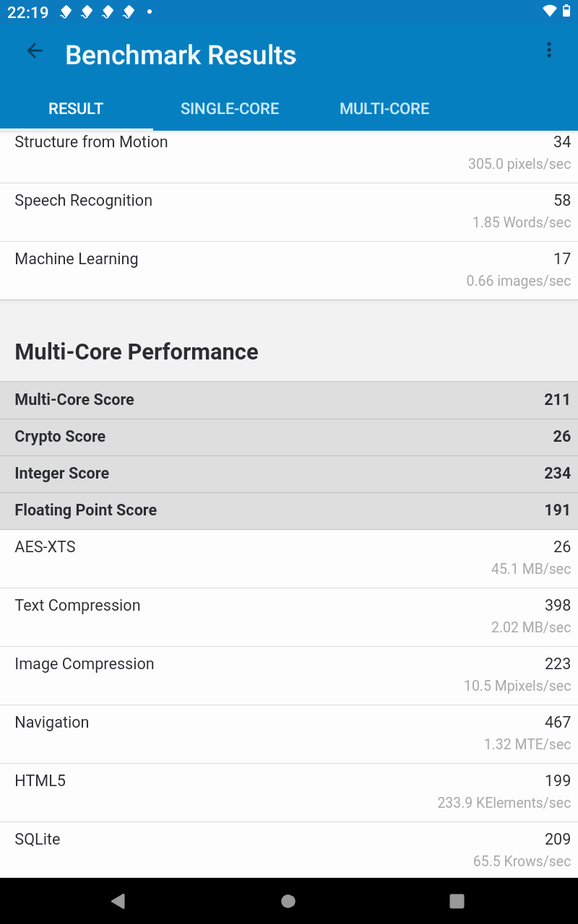Screen dimensions: 578x924
Task: Tap the first notification icon in status bar
Action: pos(65,12)
